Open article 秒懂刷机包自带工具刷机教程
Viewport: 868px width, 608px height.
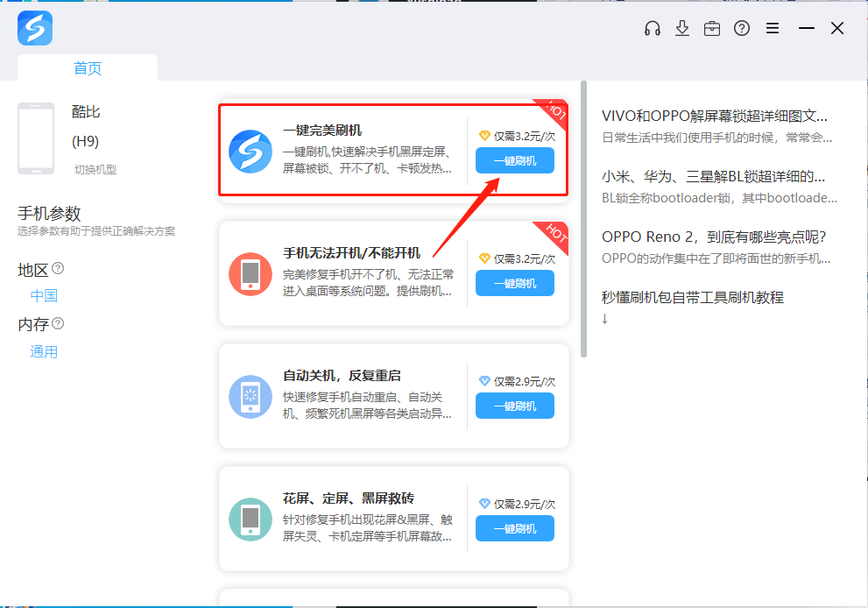[693, 297]
